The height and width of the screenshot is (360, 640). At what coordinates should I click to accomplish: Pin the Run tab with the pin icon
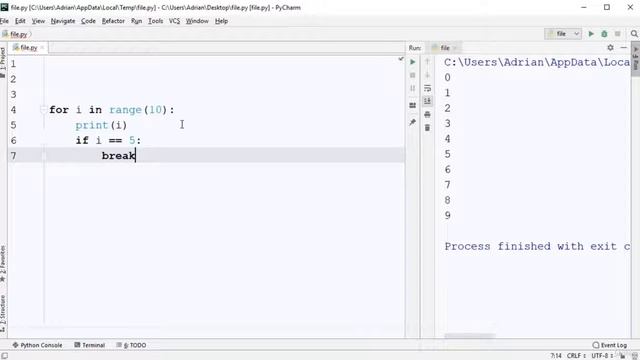[x=413, y=122]
